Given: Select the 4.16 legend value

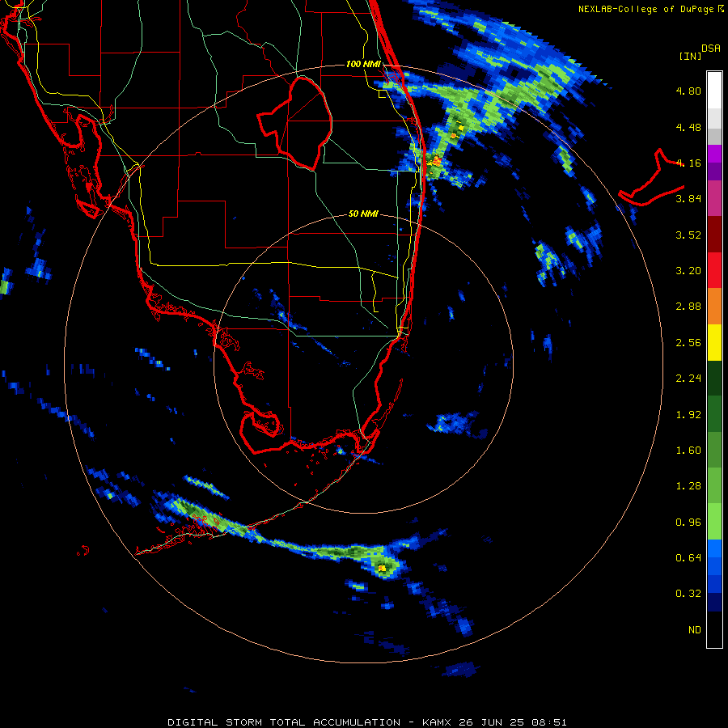Looking at the screenshot, I should coord(688,163).
